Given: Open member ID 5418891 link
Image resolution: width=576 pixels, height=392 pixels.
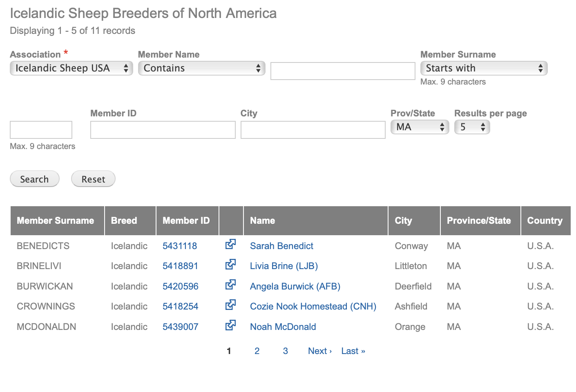Looking at the screenshot, I should pyautogui.click(x=180, y=266).
